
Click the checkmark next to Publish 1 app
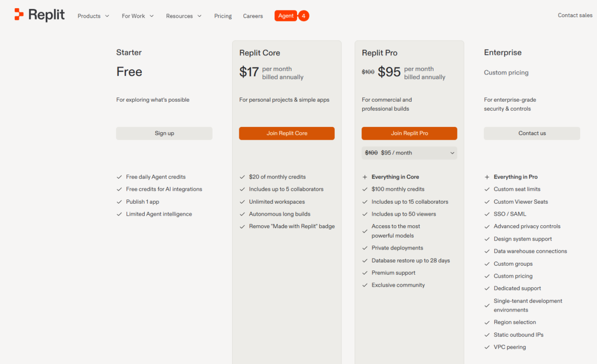[119, 202]
